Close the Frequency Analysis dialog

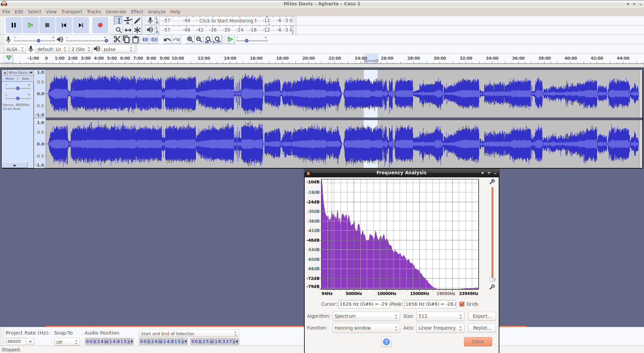pyautogui.click(x=478, y=342)
